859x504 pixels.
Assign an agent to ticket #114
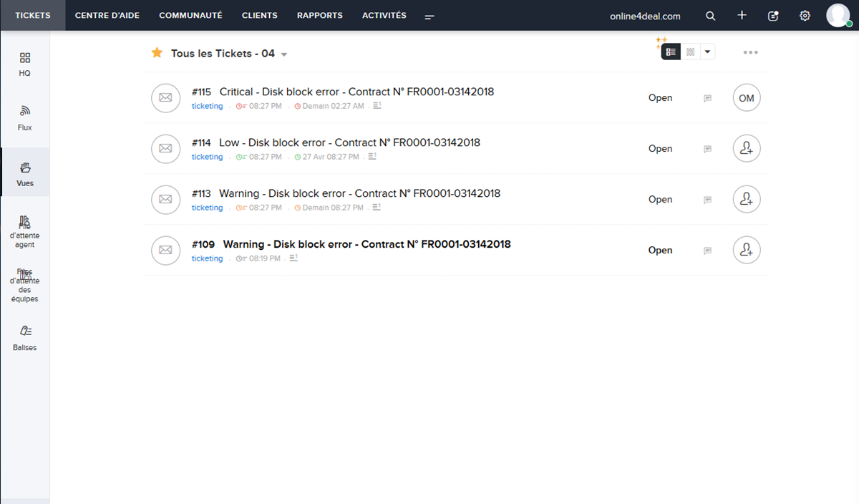tap(746, 149)
